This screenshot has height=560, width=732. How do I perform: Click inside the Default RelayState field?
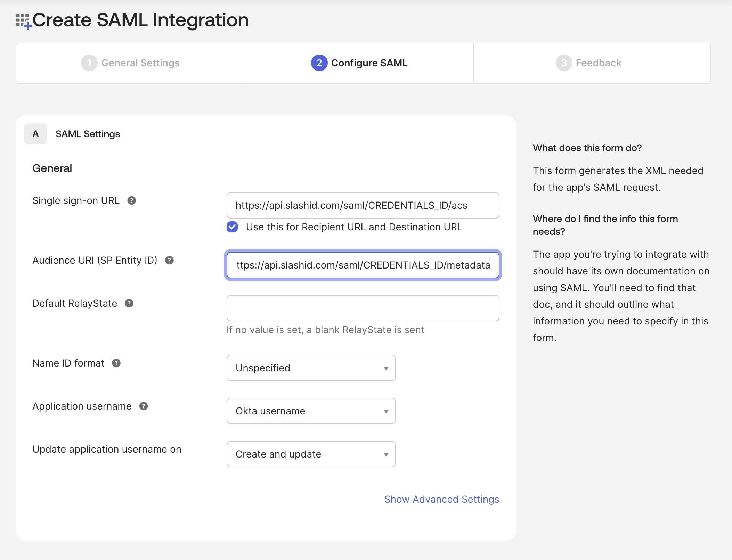(363, 308)
